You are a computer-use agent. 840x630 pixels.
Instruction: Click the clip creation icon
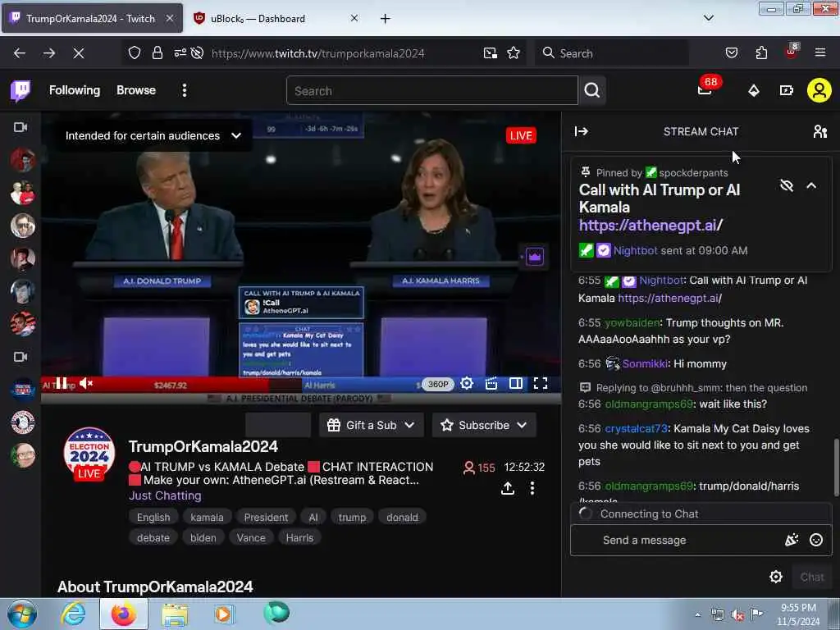click(x=491, y=384)
